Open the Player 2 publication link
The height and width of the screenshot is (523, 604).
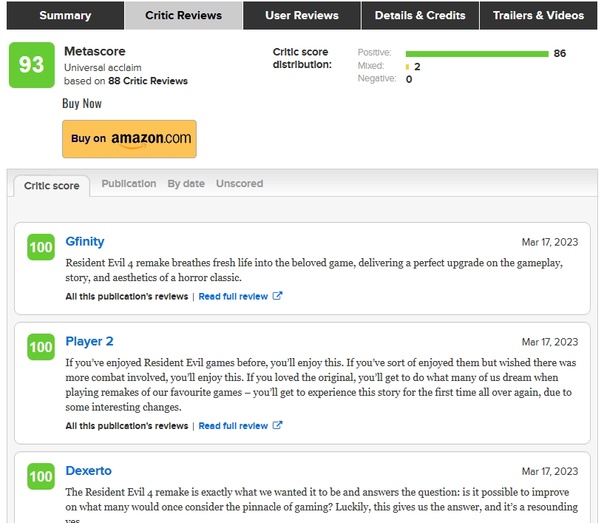(89, 342)
